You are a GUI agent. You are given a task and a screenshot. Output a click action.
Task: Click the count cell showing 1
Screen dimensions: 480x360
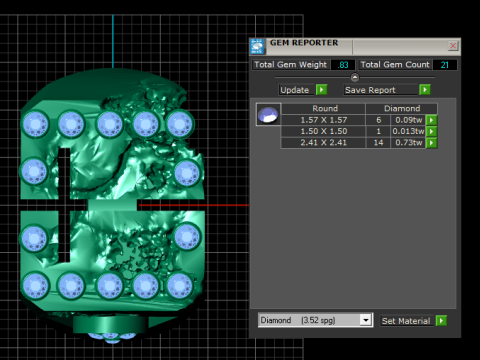pos(378,131)
